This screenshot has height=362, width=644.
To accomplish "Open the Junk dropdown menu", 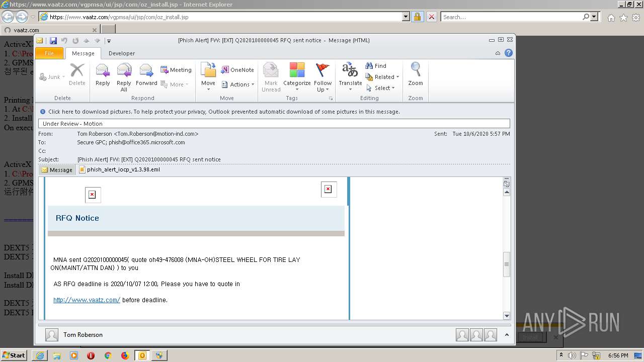I will 53,77.
